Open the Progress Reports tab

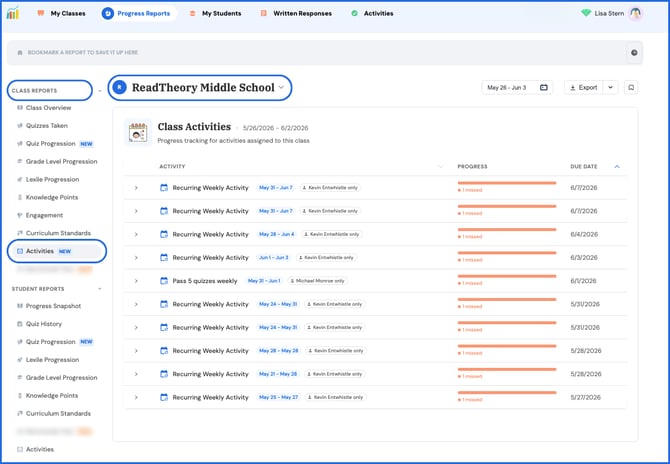pos(138,13)
